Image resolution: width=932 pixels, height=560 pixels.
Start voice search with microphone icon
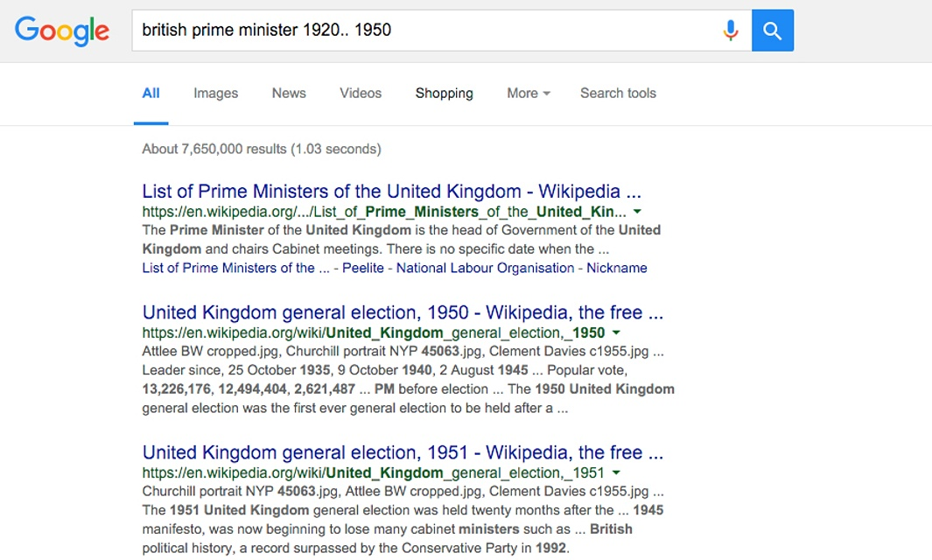tap(731, 30)
